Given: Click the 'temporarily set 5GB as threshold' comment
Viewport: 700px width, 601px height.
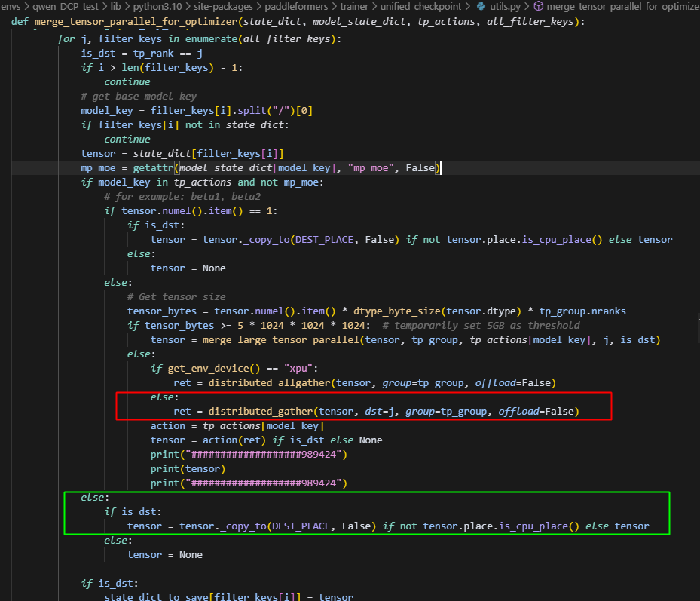Looking at the screenshot, I should pyautogui.click(x=481, y=325).
